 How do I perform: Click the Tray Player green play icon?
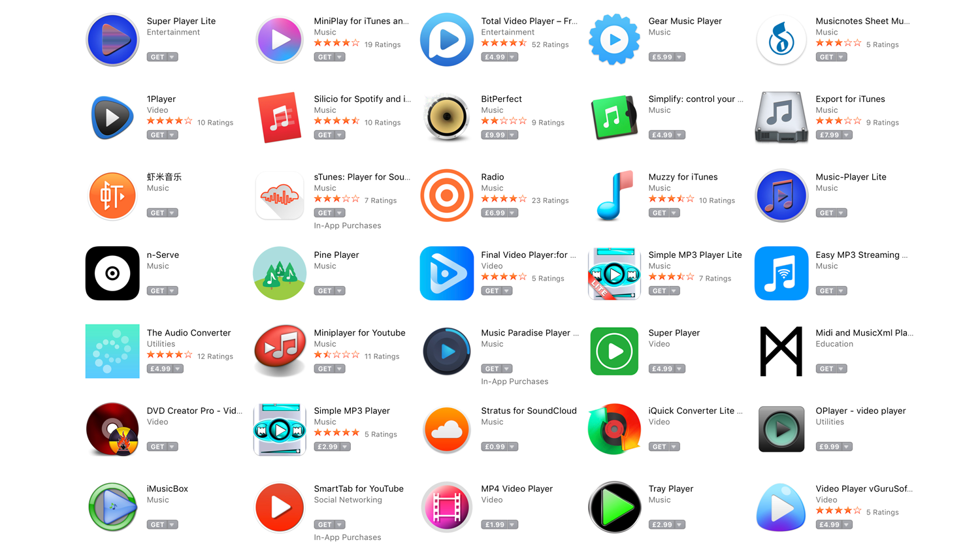pos(614,507)
